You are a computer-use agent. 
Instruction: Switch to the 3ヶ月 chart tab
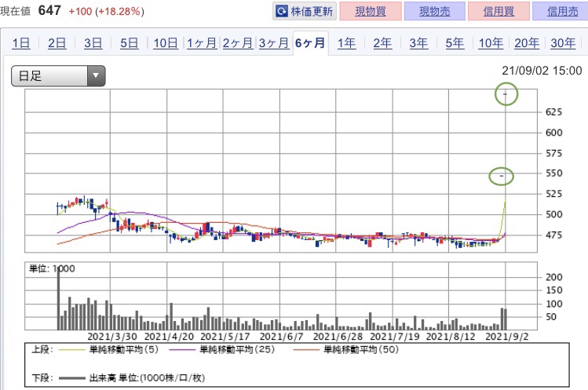[x=274, y=43]
